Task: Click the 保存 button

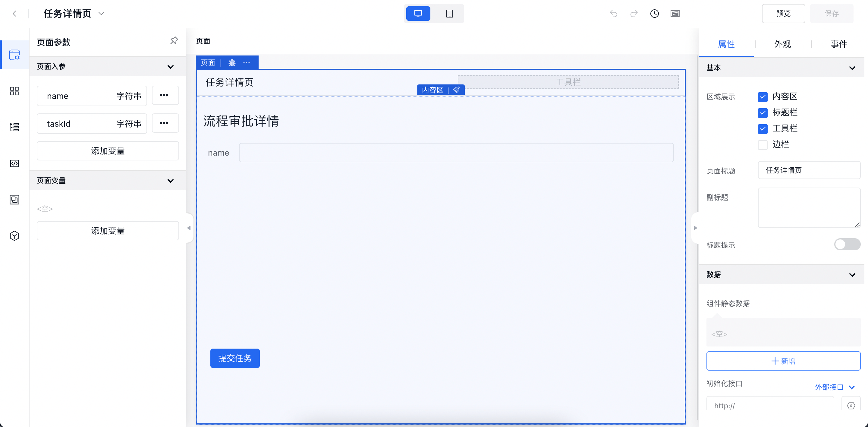Action: pos(832,14)
